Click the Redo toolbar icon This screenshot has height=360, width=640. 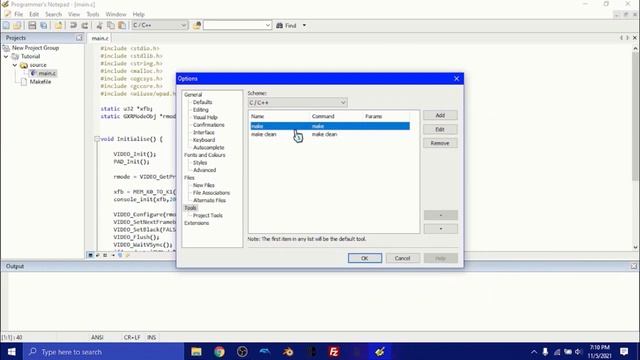pyautogui.click(x=85, y=25)
